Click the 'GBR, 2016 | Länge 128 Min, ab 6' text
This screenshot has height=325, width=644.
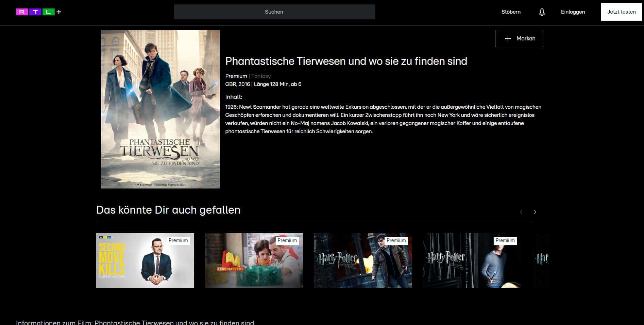[263, 84]
